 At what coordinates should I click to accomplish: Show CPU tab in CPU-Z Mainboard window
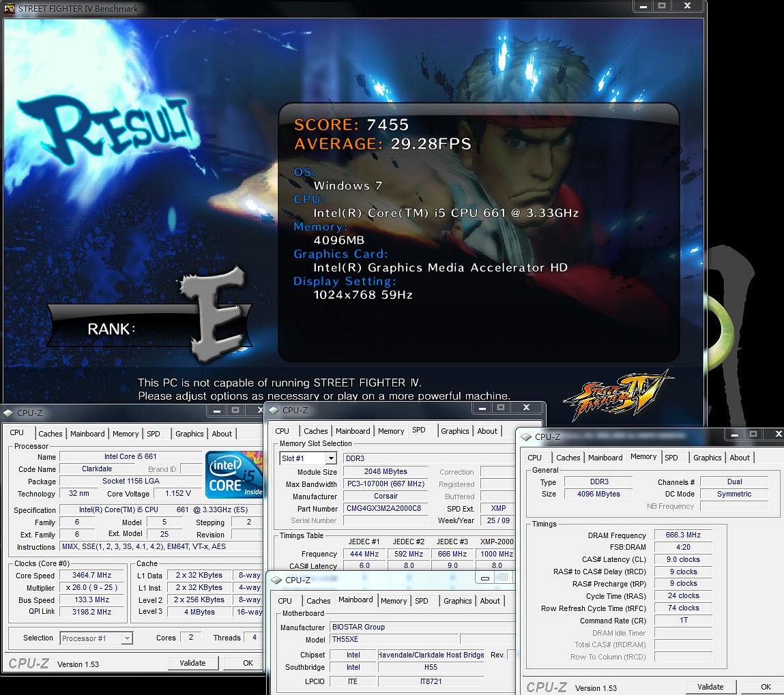[x=285, y=601]
